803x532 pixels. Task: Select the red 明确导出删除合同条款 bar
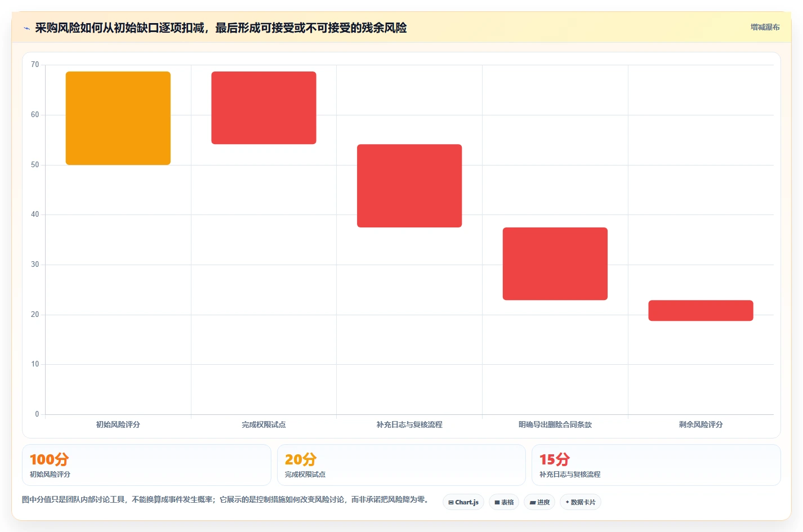(x=555, y=263)
